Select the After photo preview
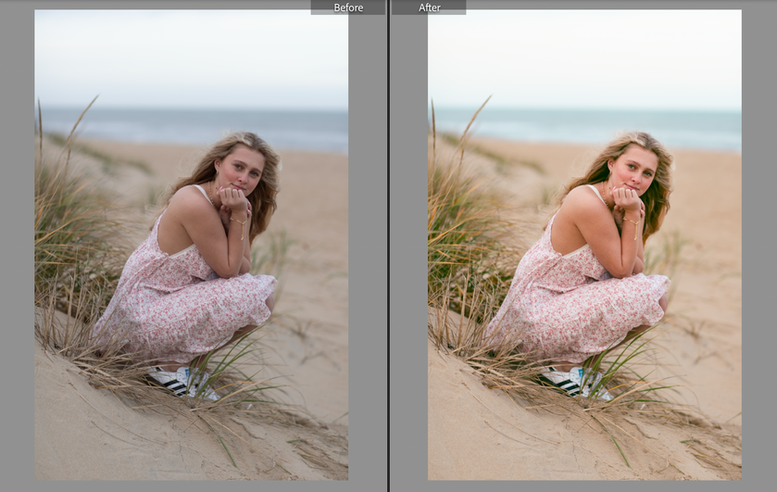This screenshot has height=492, width=777. (585, 245)
